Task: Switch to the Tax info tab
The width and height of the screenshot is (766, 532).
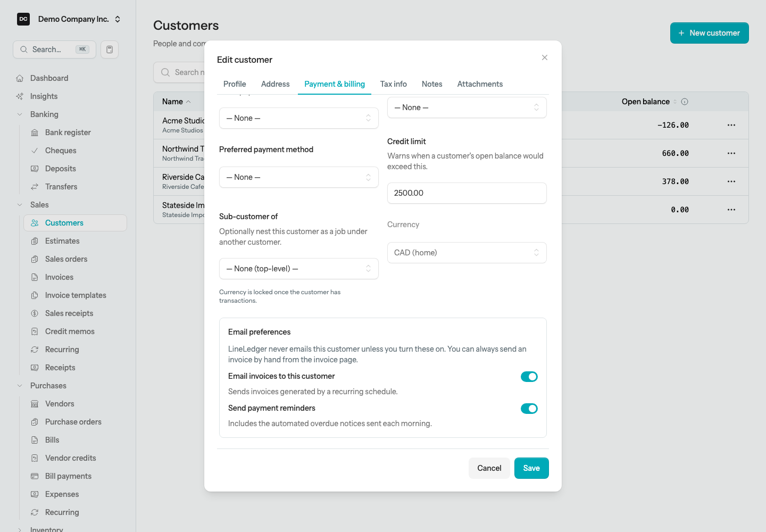Action: click(394, 84)
